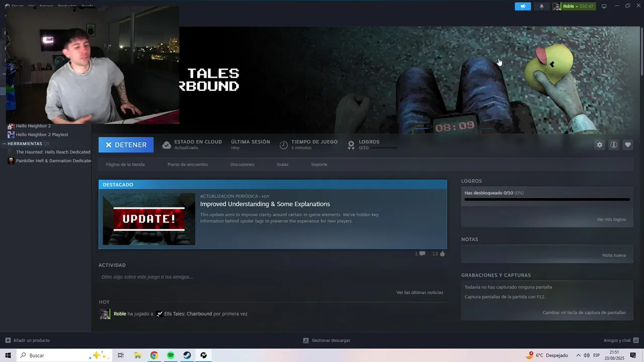Select The Haunted: Hells Reach Dedicated
This screenshot has width=644, height=362.
coord(53,152)
